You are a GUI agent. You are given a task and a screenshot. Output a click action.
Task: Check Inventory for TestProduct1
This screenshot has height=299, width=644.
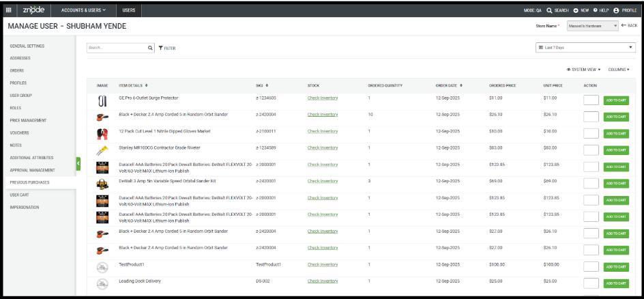coord(323,264)
